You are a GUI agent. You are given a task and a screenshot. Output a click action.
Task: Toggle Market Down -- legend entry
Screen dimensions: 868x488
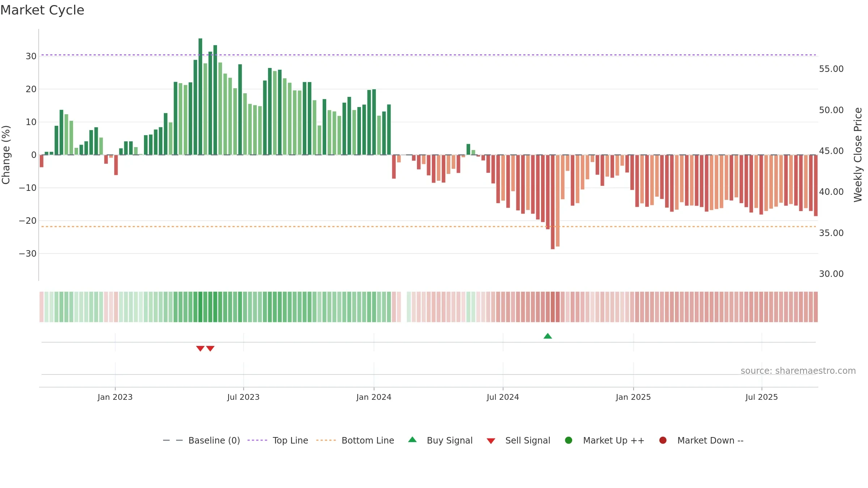click(x=701, y=440)
